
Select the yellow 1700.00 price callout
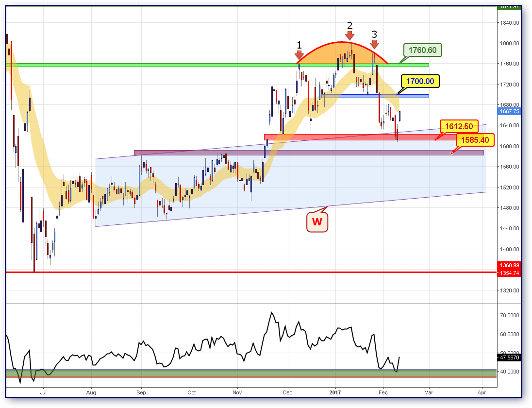click(420, 81)
